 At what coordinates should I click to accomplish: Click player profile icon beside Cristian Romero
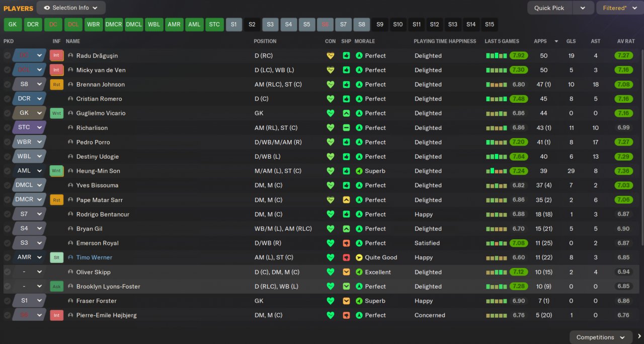tap(70, 99)
